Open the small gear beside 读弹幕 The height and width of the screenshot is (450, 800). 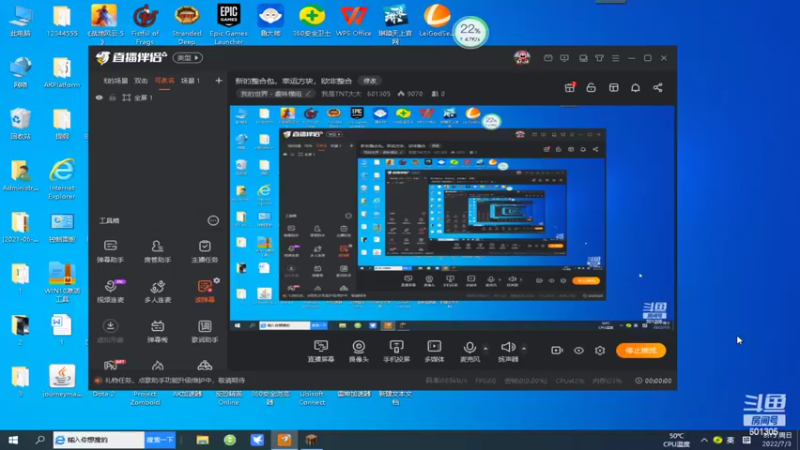[217, 280]
